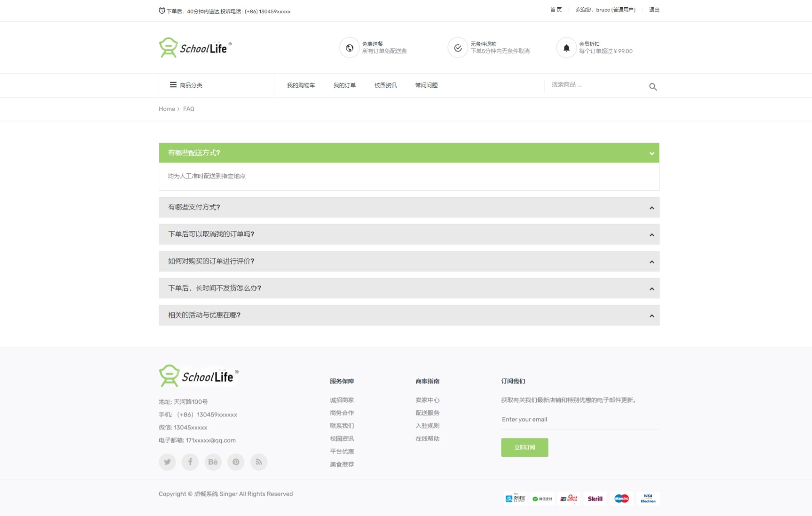Go to 首页 in the top bar
The height and width of the screenshot is (516, 812).
click(x=556, y=10)
